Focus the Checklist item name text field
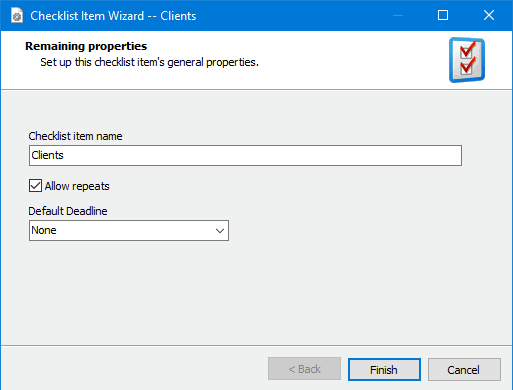This screenshot has width=513, height=390. click(x=245, y=155)
